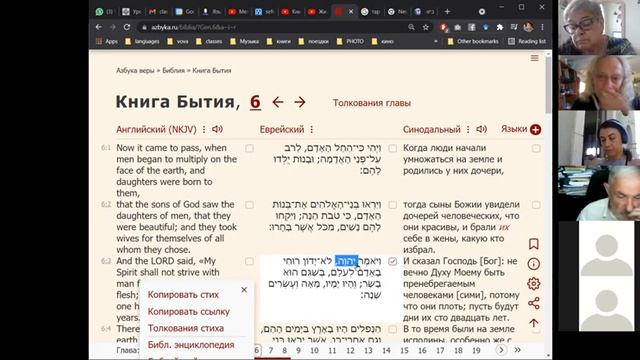The image size is (640, 360).
Task: Open the chapter number 6 selector
Action: coord(255,102)
